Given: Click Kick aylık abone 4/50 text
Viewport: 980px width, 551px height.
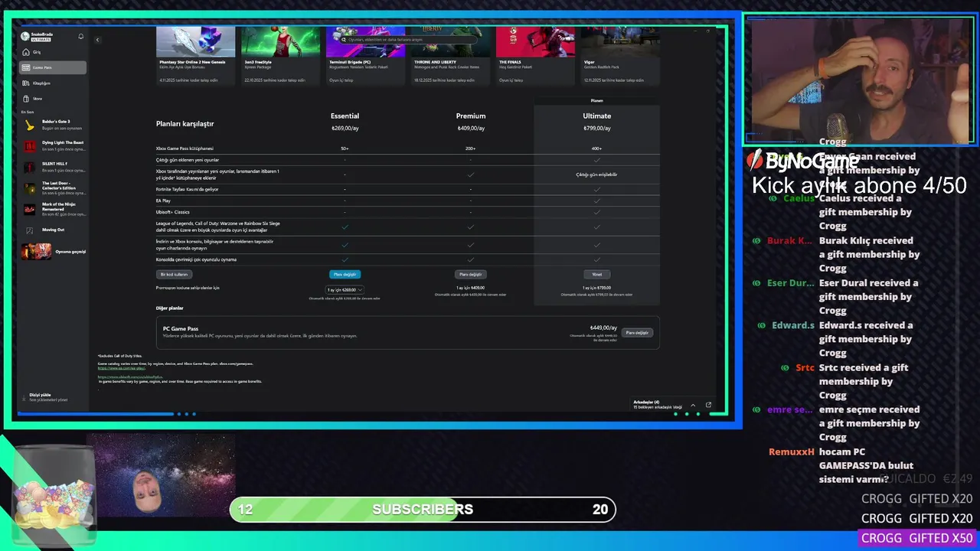Looking at the screenshot, I should (x=859, y=185).
